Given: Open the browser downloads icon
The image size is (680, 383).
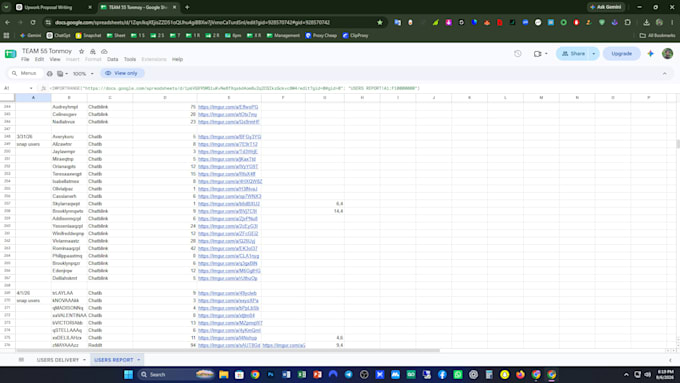Looking at the screenshot, I should click(646, 23).
